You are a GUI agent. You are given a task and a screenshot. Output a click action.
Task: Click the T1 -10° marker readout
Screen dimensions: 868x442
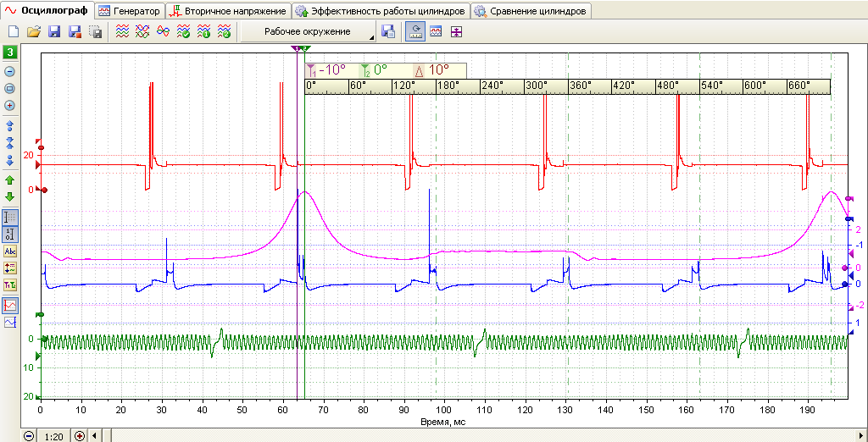click(326, 70)
